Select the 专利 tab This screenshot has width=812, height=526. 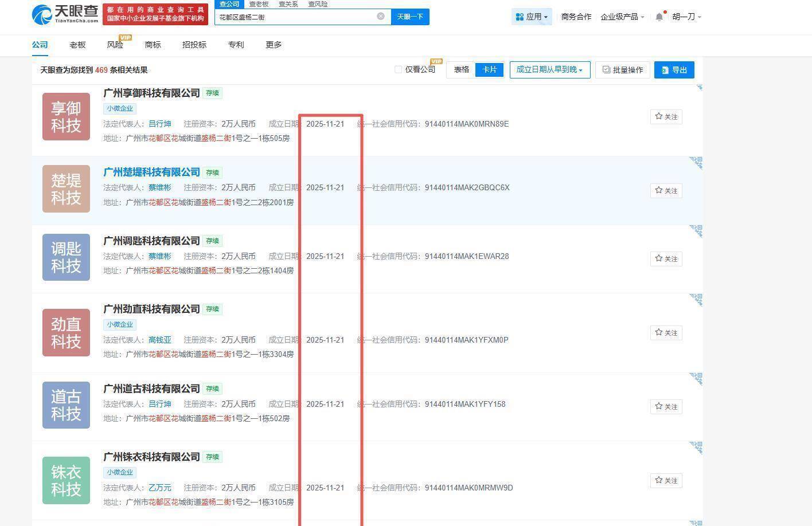coord(236,44)
